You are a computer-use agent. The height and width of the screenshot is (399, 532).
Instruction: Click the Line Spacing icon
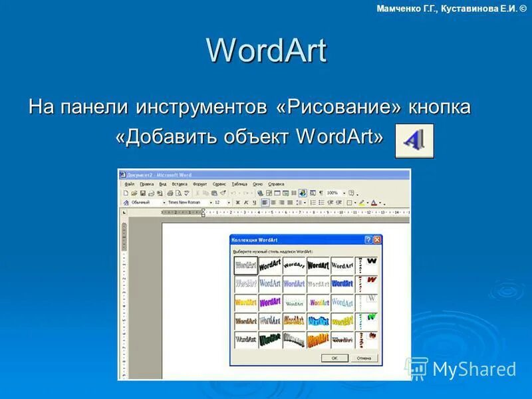point(299,203)
